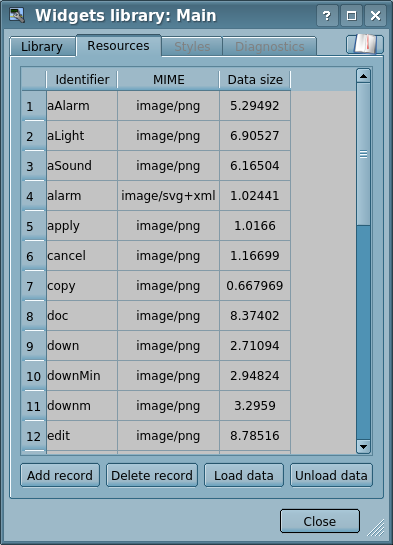Select the aAlarm identifier cell
Screen dimensions: 393x545
(82, 106)
